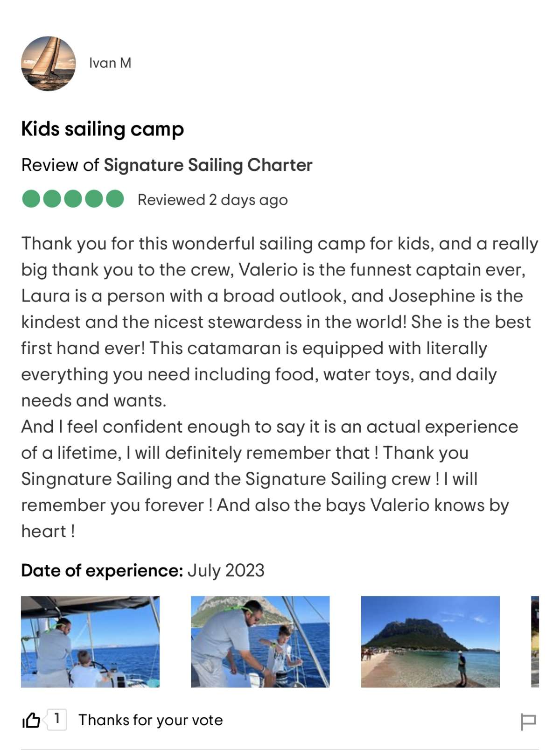This screenshot has height=750, width=560.
Task: Click the 'Thanks for your vote' text
Action: point(150,720)
